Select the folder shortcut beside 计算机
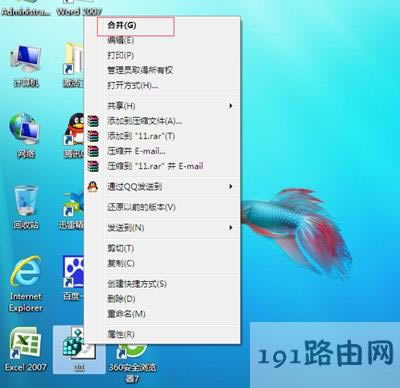 73,64
